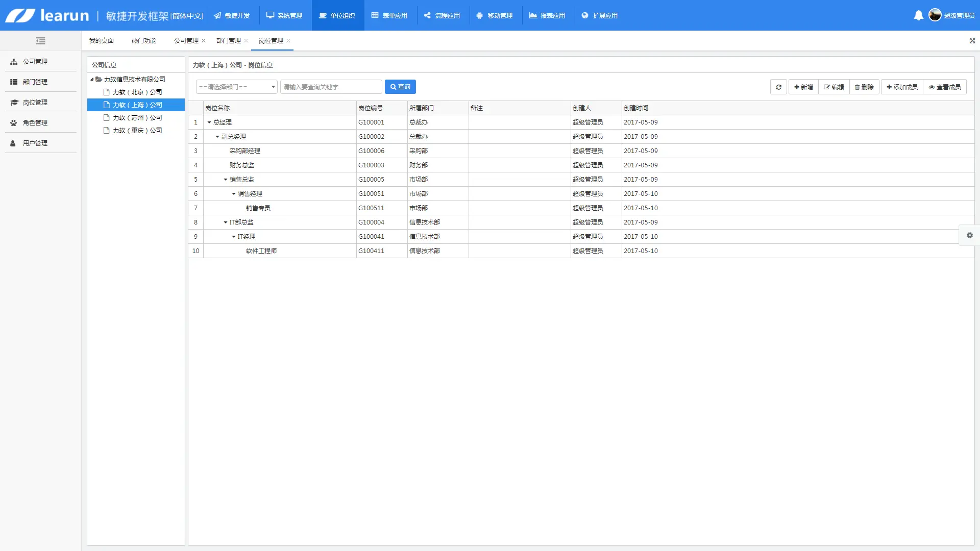
Task: Focus the keyword search input field
Action: [x=331, y=87]
